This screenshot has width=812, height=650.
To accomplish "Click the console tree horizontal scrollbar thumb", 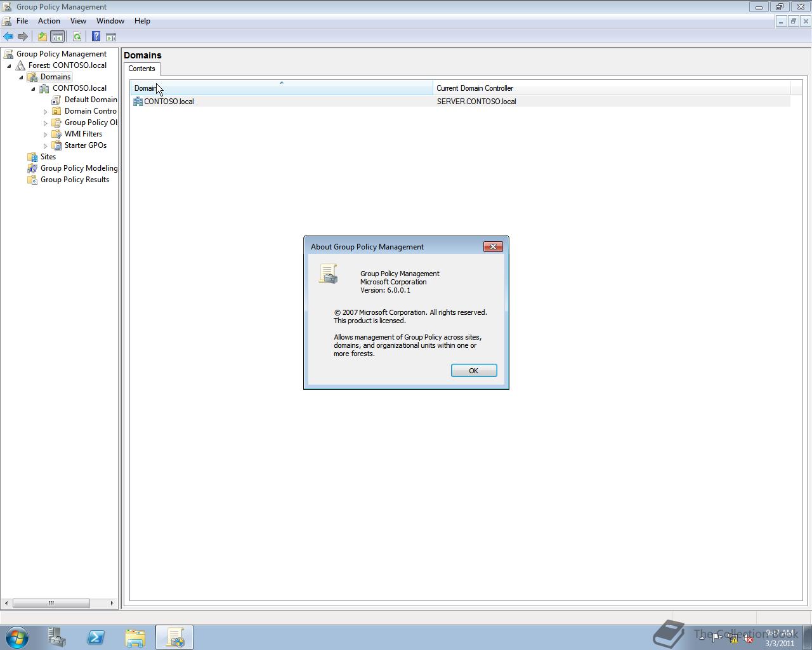I will [51, 603].
